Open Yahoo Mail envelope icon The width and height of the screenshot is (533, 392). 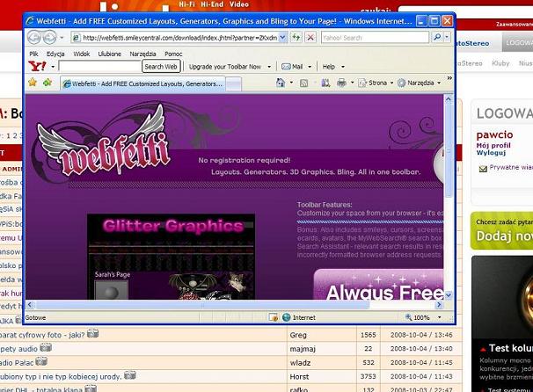click(286, 67)
